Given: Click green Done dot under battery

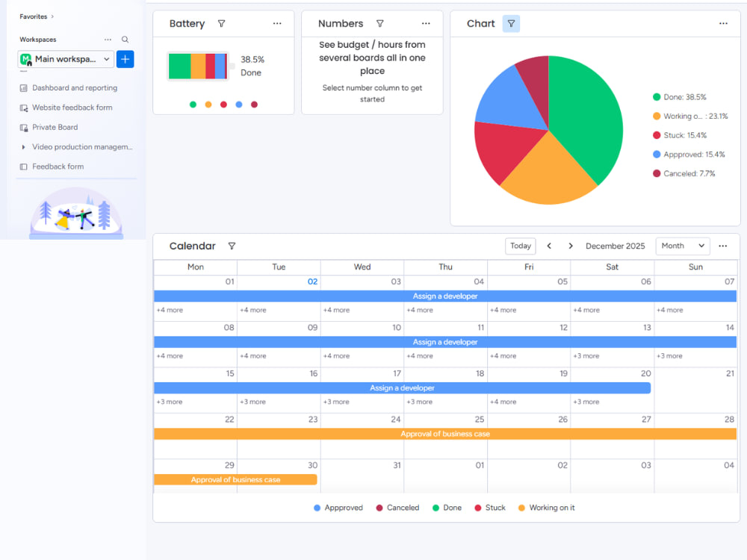Looking at the screenshot, I should tap(193, 105).
